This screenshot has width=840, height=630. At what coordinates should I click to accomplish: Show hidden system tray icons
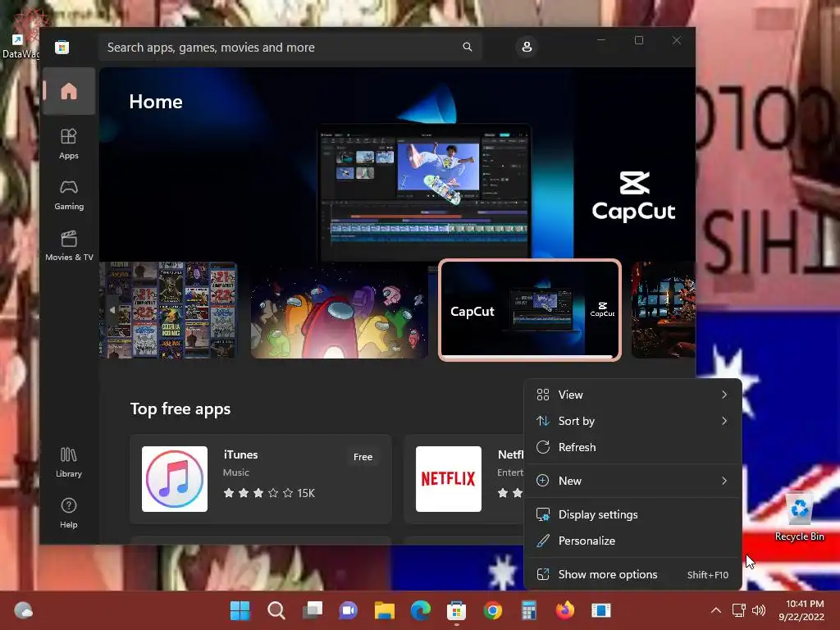click(715, 610)
